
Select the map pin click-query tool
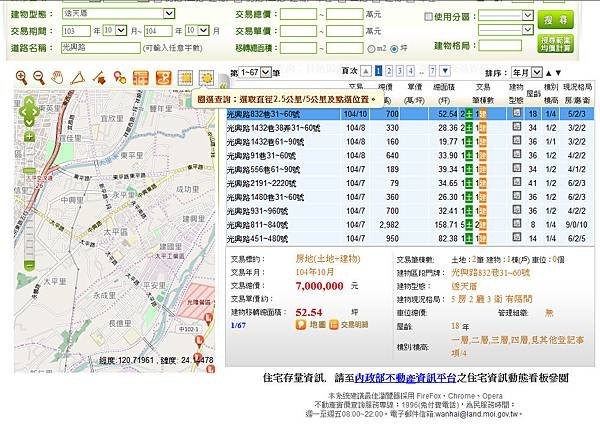(x=120, y=78)
